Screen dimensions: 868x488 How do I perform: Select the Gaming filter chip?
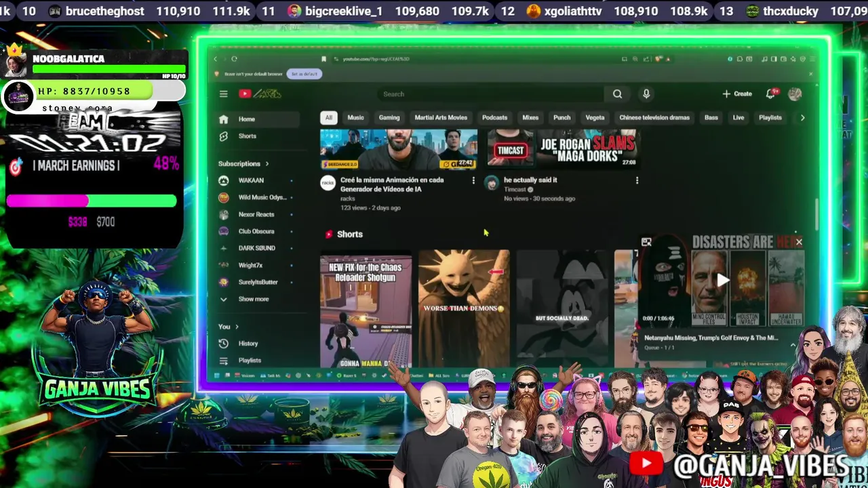[x=389, y=118]
